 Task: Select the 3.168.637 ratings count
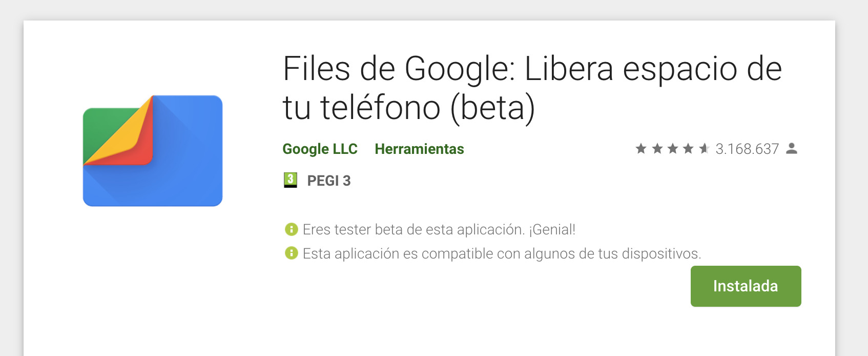tap(747, 149)
